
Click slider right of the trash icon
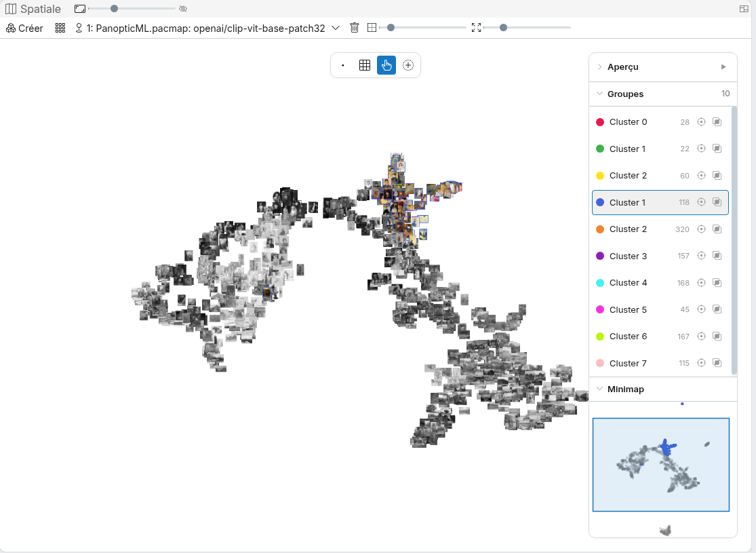(423, 28)
